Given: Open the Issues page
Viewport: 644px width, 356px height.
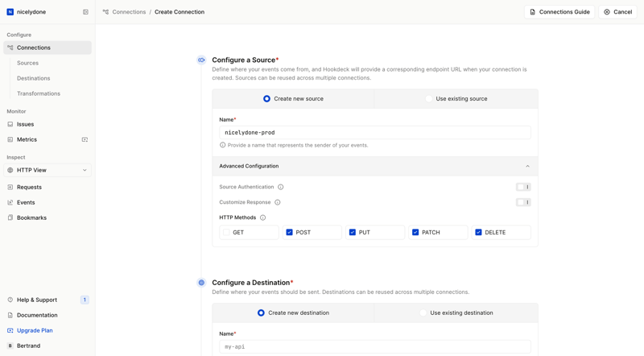Looking at the screenshot, I should [x=25, y=124].
